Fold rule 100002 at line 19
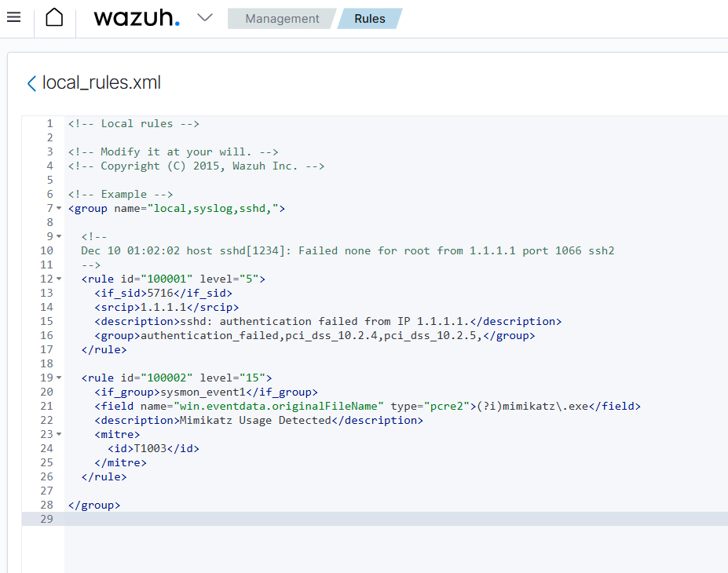This screenshot has width=728, height=573. pyautogui.click(x=59, y=378)
